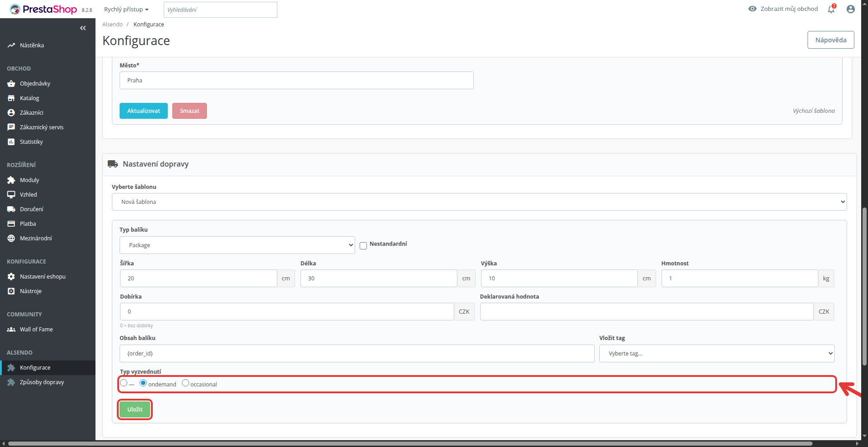
Task: Expand the Typ balíku Package dropdown
Action: click(x=237, y=245)
